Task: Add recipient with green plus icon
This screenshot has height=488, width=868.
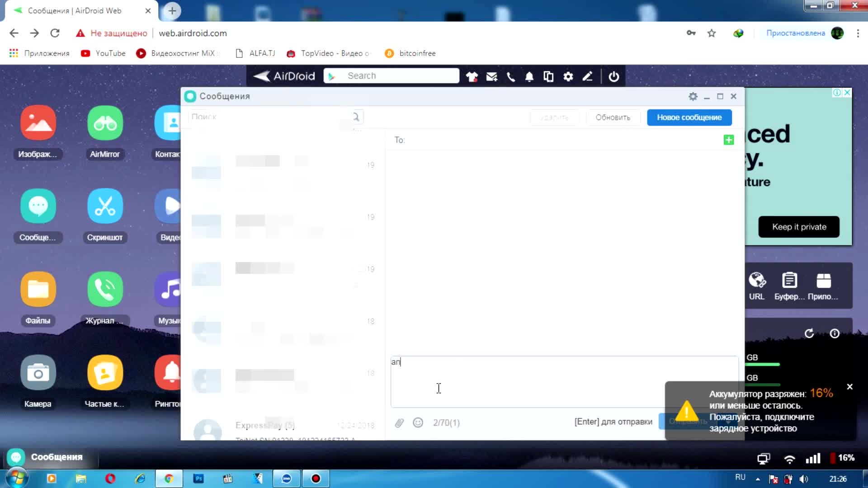Action: tap(728, 140)
